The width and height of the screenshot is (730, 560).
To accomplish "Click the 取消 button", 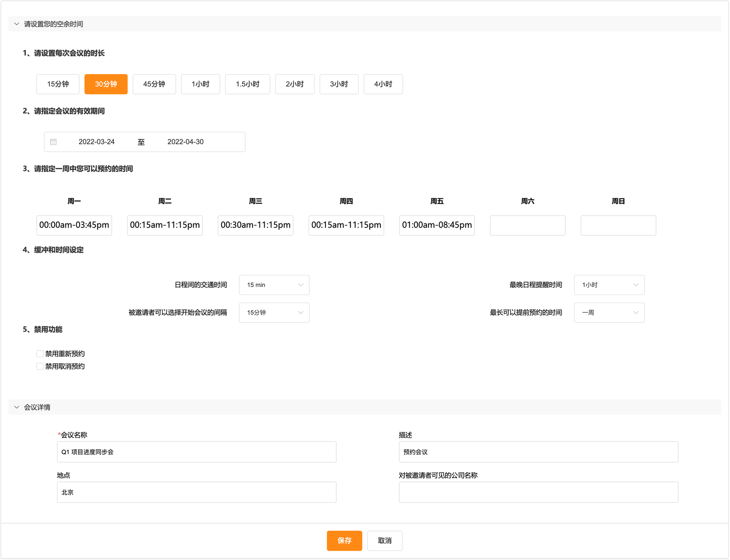I will (x=384, y=540).
